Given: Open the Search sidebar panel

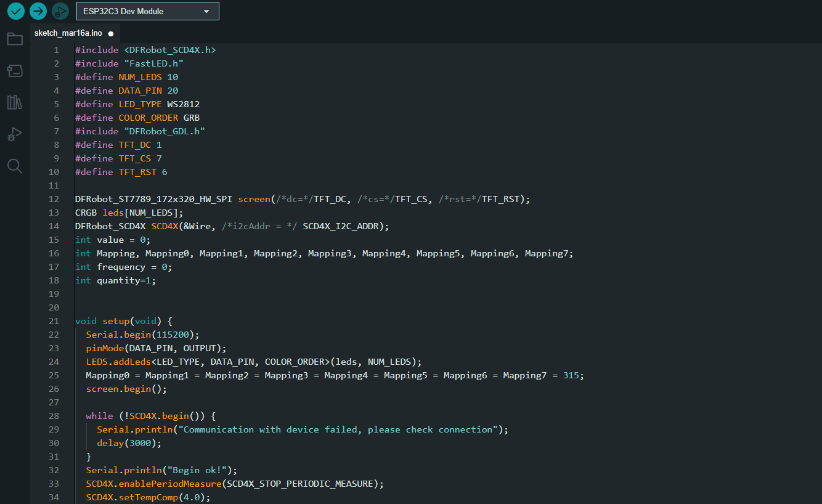Looking at the screenshot, I should [15, 166].
